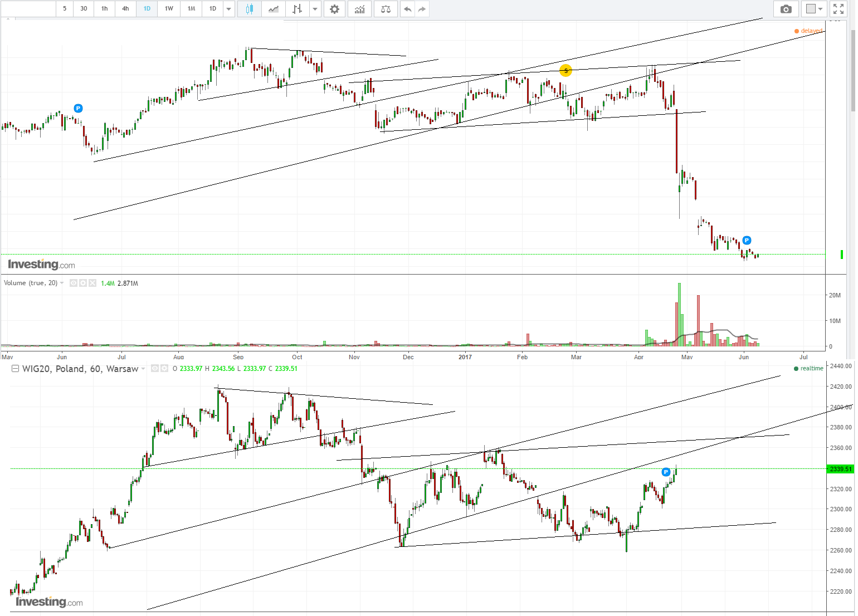Switch to the area chart style icon
This screenshot has width=858, height=616.
(x=274, y=9)
